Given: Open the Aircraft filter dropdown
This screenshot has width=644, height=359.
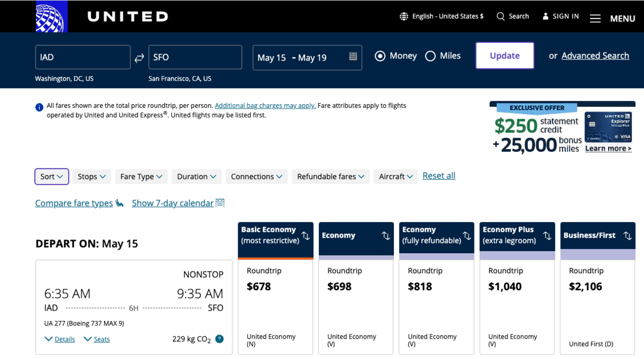Looking at the screenshot, I should click(x=396, y=177).
